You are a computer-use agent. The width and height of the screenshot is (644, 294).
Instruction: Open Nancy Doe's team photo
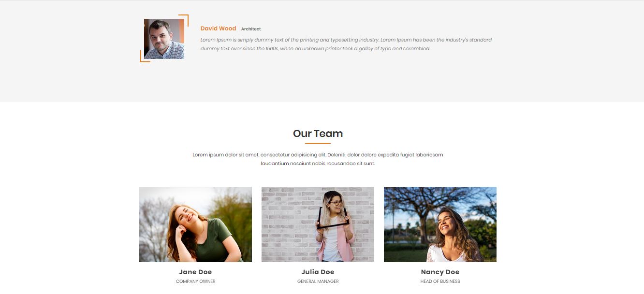[x=440, y=224]
